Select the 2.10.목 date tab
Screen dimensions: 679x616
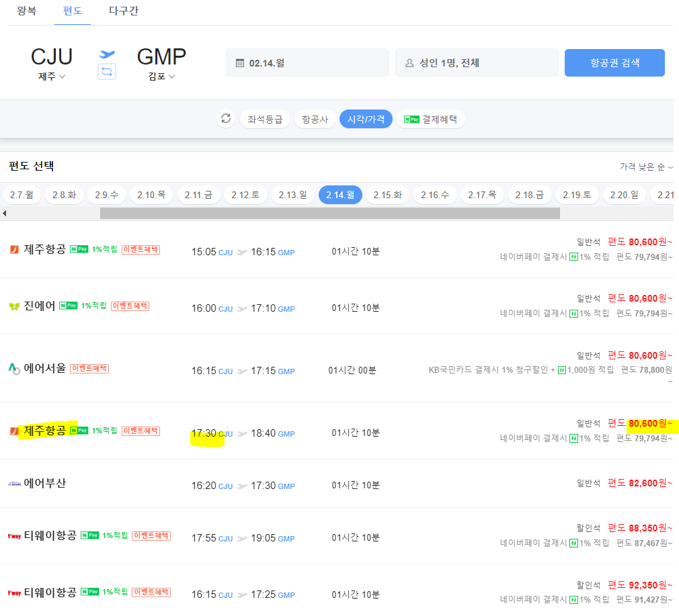click(151, 195)
